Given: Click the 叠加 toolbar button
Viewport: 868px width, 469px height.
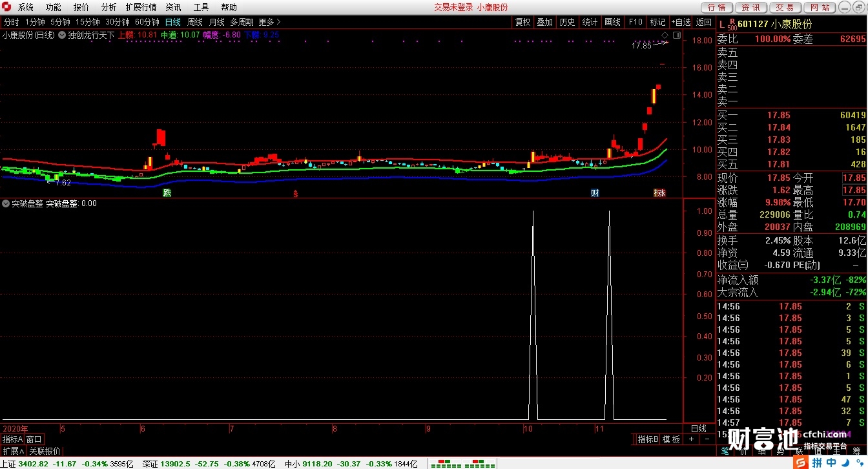Looking at the screenshot, I should [545, 22].
